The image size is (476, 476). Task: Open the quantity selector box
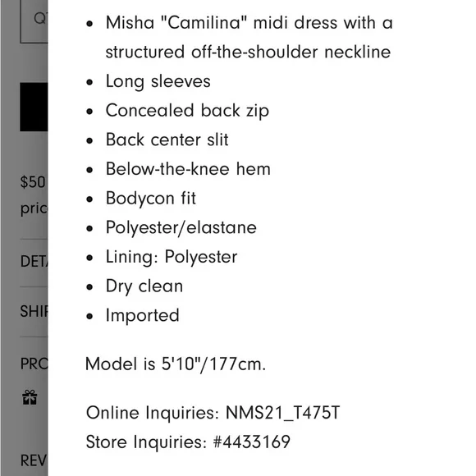[x=34, y=21]
